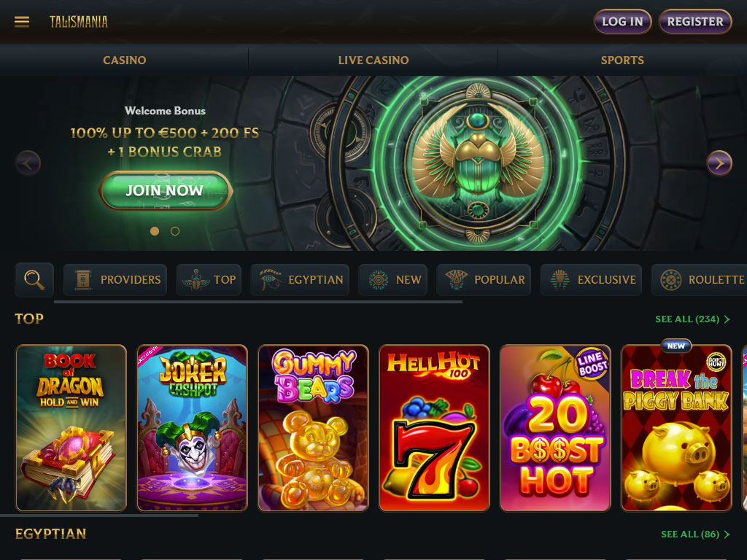
Task: Open the hamburger menu icon
Action: click(22, 21)
